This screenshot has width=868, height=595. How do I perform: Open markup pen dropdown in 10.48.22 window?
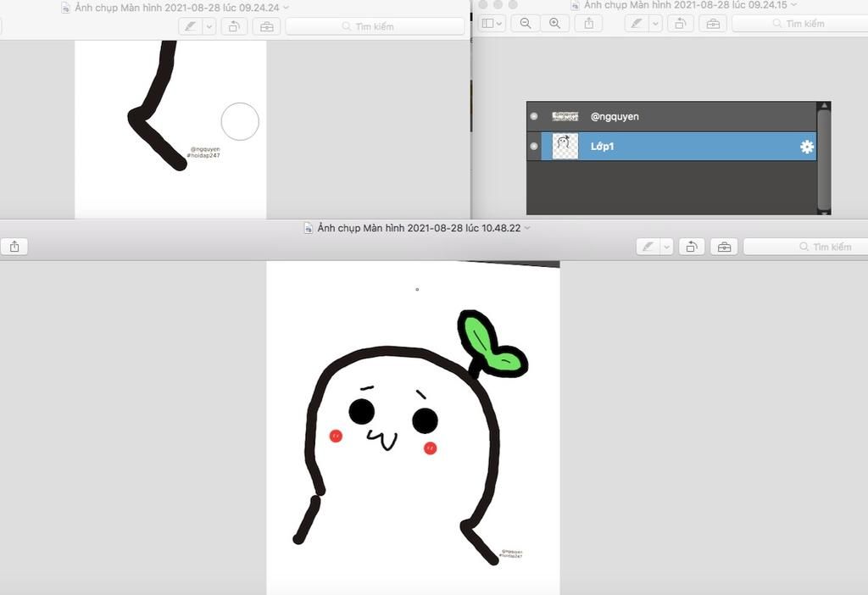tap(667, 247)
